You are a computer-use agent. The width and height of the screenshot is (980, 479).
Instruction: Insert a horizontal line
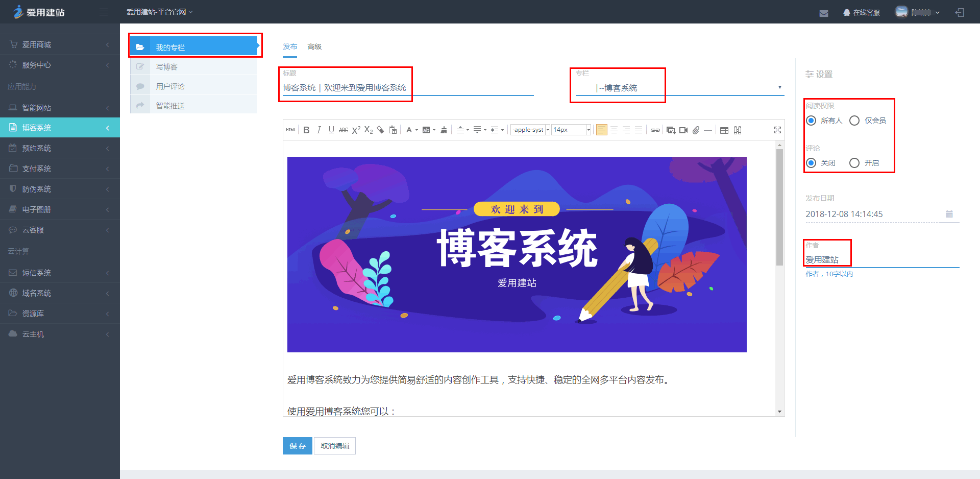[708, 130]
